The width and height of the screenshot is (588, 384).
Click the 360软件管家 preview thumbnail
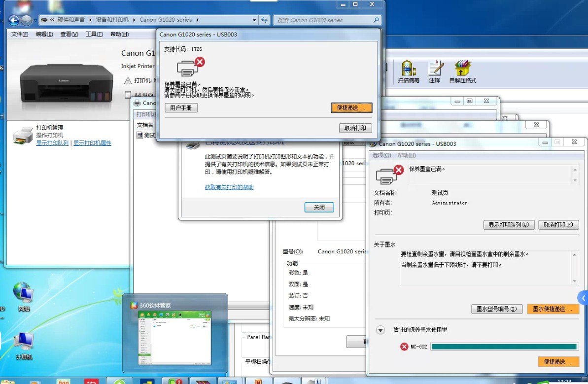pyautogui.click(x=174, y=338)
